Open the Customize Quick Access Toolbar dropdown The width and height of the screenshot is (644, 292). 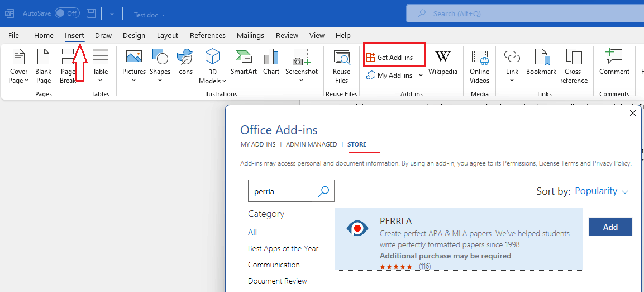pyautogui.click(x=112, y=13)
